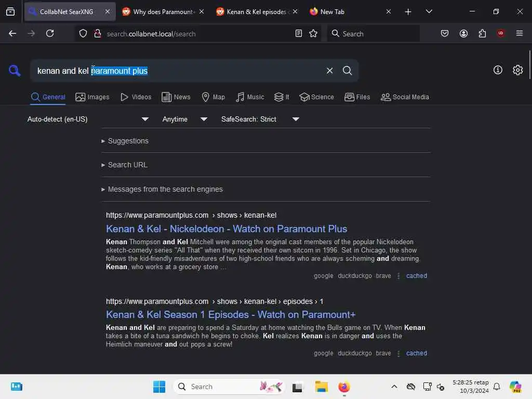The height and width of the screenshot is (399, 532).
Task: Click the Windows taskbar Search box
Action: point(229,387)
